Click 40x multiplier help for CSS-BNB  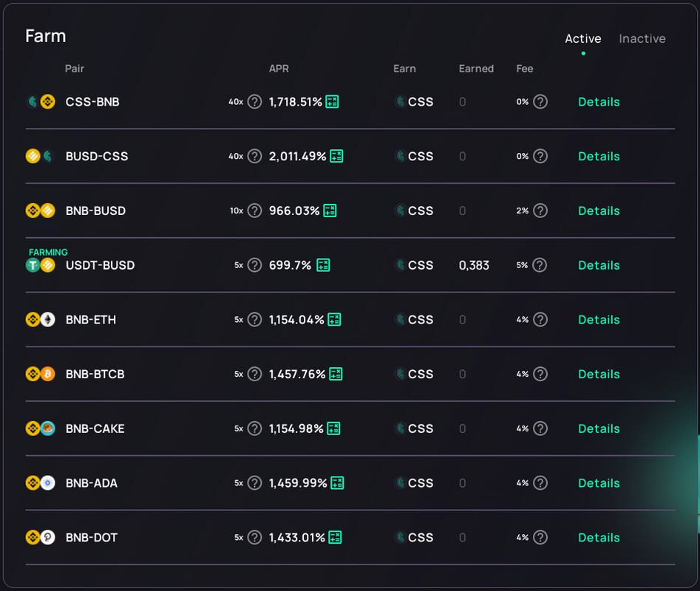254,102
